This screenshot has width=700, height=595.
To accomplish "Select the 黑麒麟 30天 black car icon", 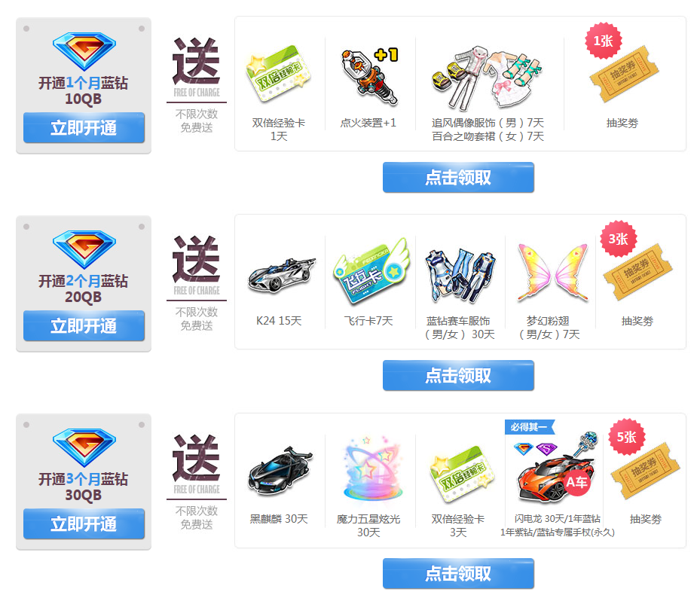I will pos(280,471).
